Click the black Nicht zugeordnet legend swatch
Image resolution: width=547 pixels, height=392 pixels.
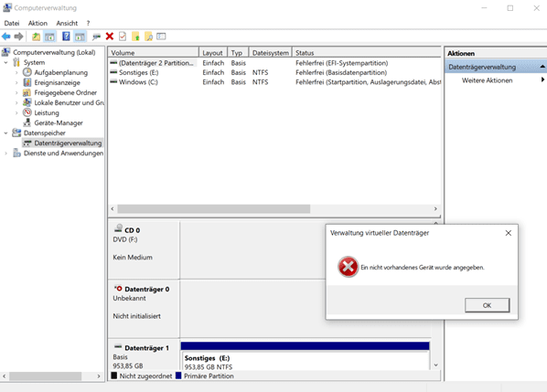click(x=113, y=376)
